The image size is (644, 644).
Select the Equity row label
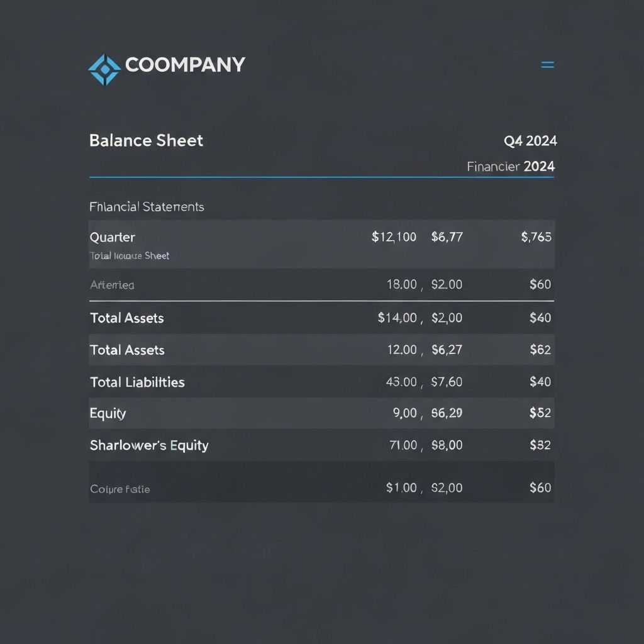point(108,413)
